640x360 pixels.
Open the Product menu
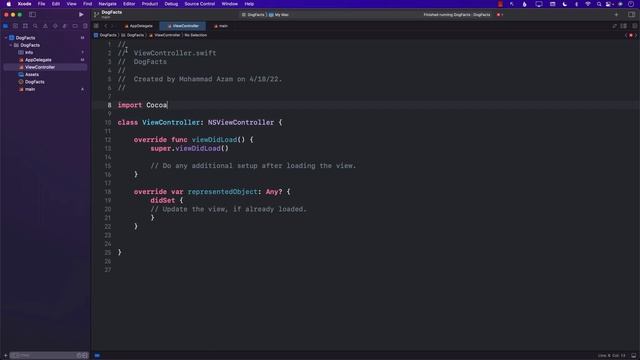tap(150, 4)
